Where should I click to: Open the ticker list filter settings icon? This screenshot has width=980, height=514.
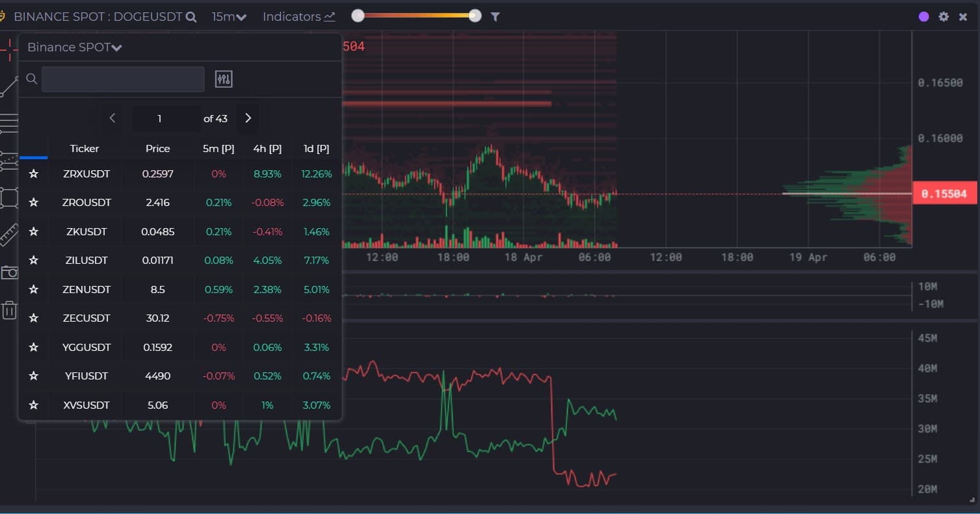click(223, 79)
